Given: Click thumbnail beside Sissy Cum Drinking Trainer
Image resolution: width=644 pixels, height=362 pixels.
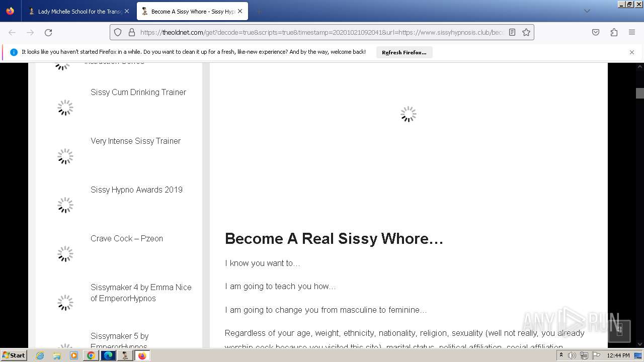Looking at the screenshot, I should 65,108.
